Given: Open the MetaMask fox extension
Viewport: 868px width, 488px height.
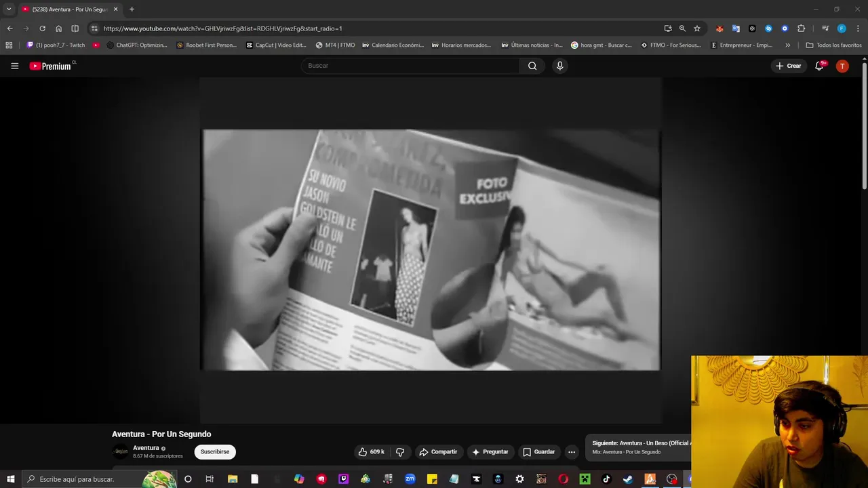Looking at the screenshot, I should (719, 28).
